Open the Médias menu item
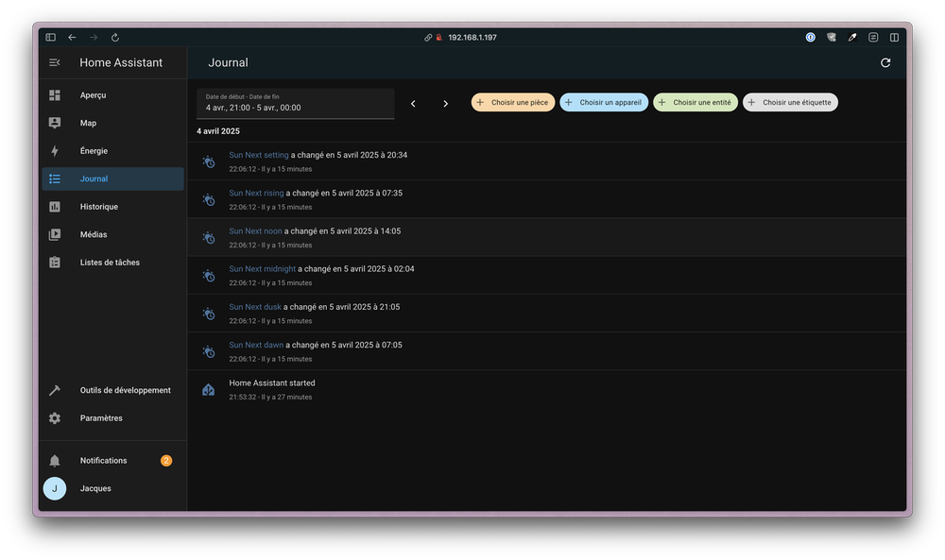945x560 pixels. 112,234
